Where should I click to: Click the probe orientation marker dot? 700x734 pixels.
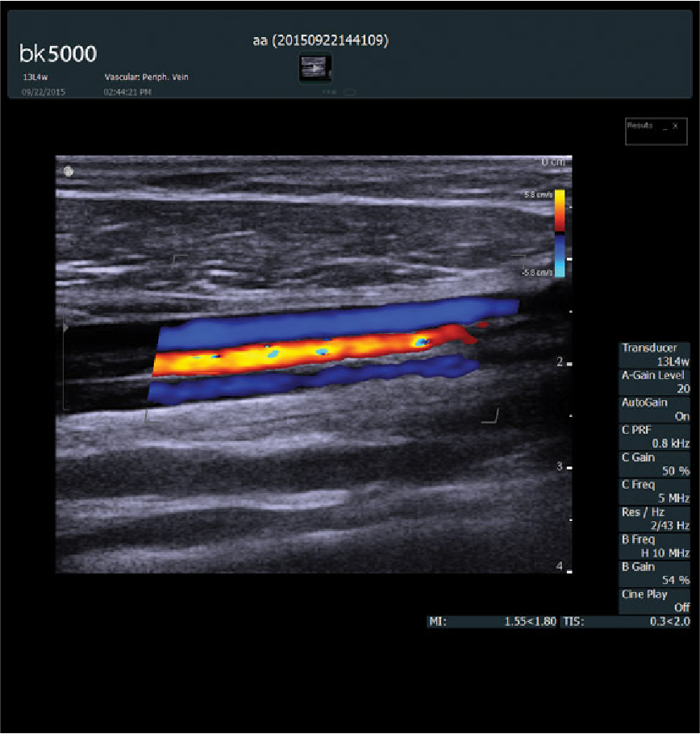point(69,171)
